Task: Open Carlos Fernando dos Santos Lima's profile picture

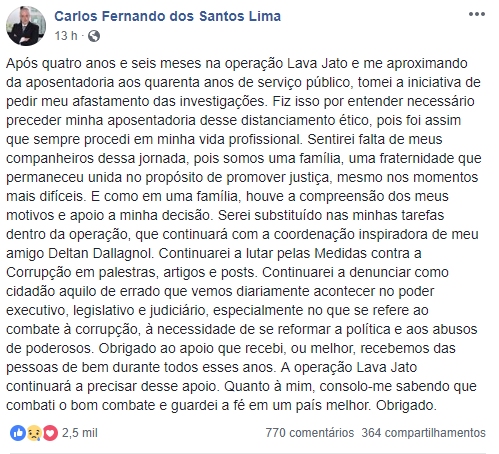Action: click(26, 26)
